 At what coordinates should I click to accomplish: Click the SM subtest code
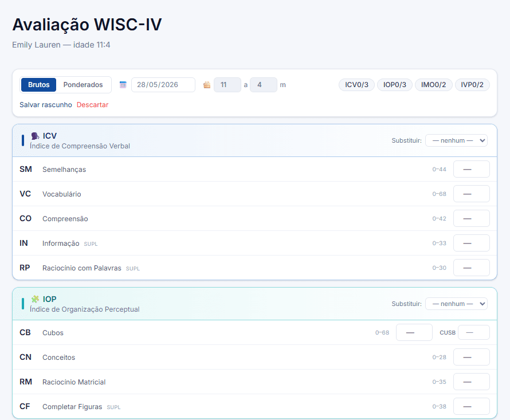click(26, 169)
